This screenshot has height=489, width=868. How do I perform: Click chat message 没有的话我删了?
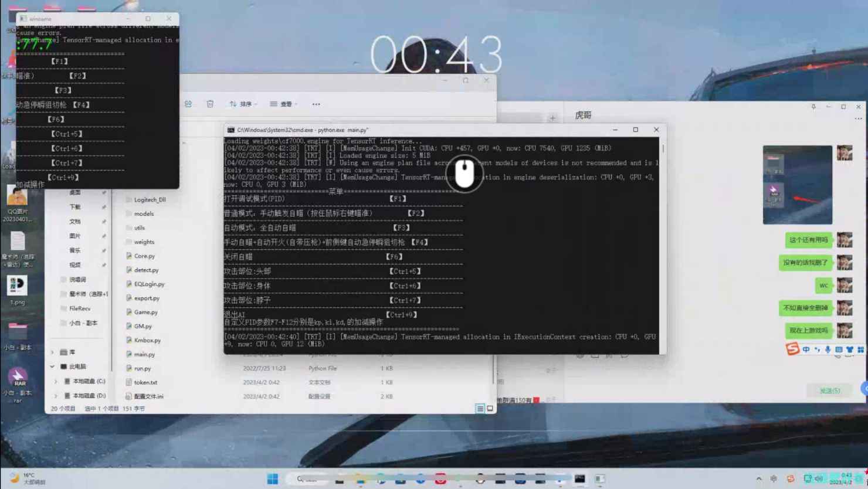(805, 263)
